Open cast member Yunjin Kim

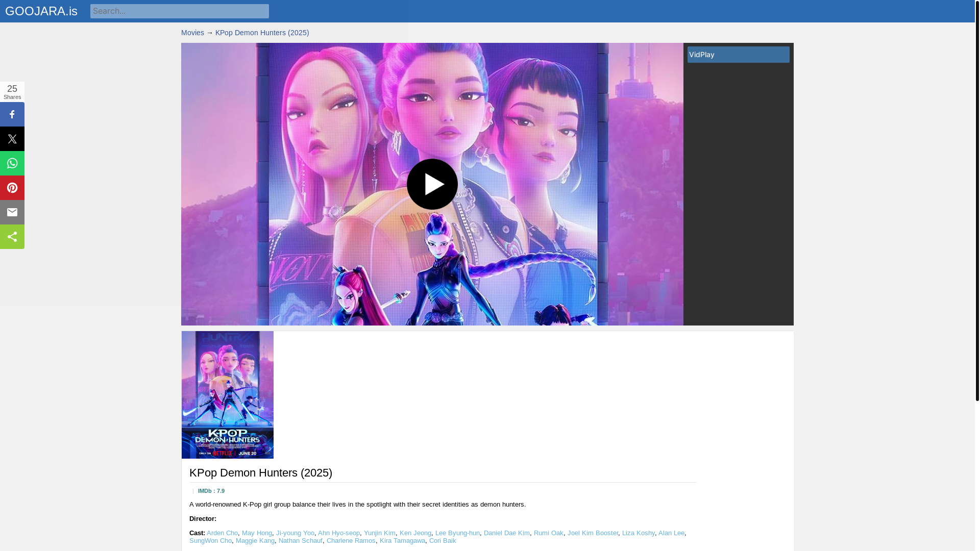pyautogui.click(x=380, y=533)
